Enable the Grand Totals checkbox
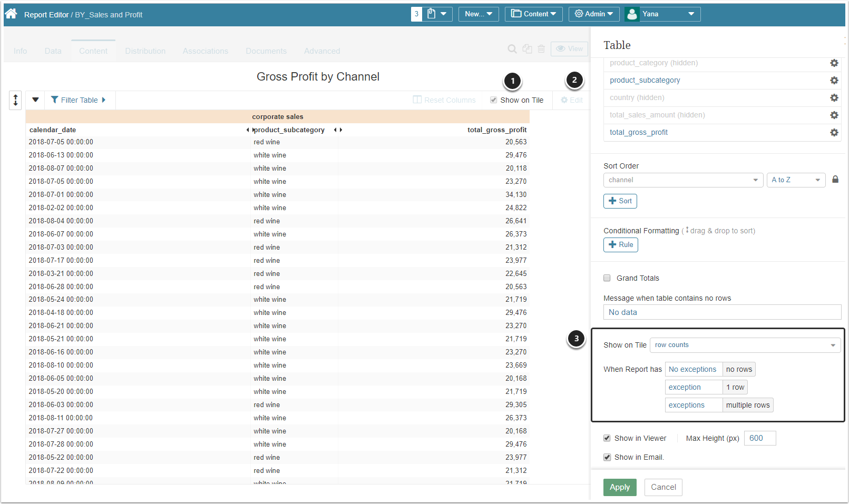849x504 pixels. [x=607, y=278]
